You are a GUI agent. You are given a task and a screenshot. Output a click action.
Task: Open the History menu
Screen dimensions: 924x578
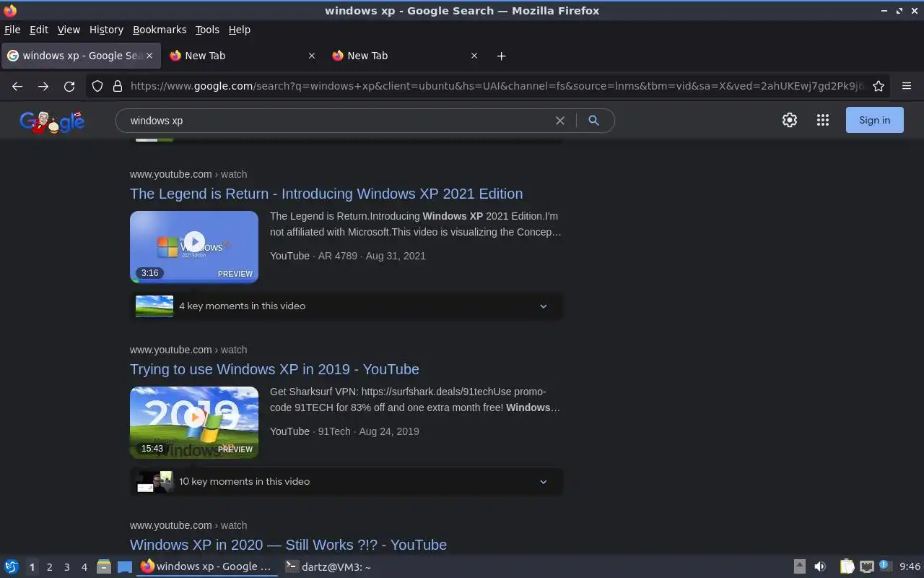click(106, 30)
